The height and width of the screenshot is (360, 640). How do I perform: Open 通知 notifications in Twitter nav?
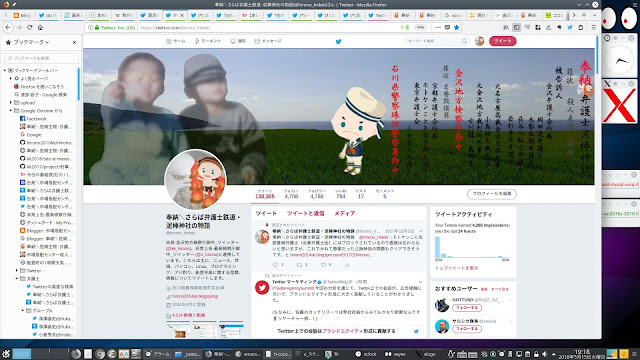238,41
